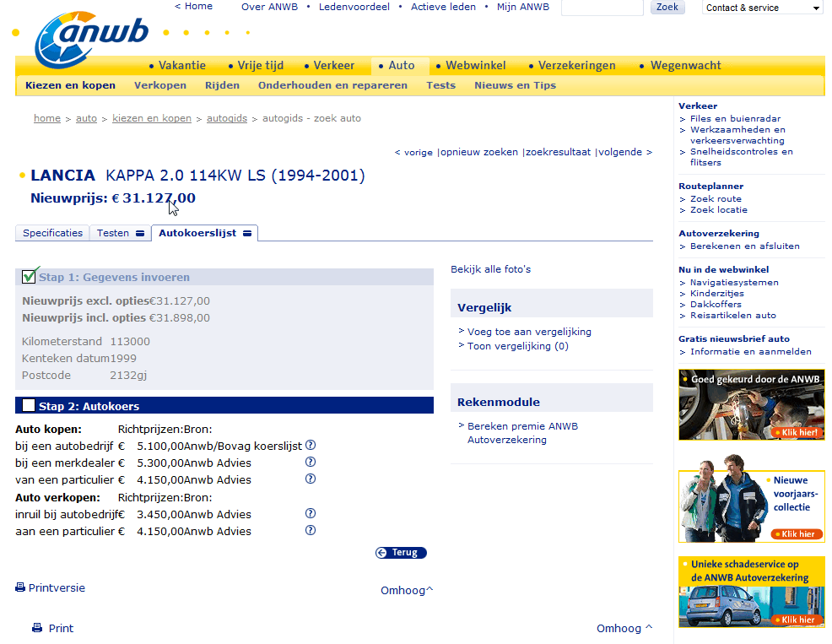832x644 pixels.
Task: Open help icon for autobedrijf price
Action: 311,445
